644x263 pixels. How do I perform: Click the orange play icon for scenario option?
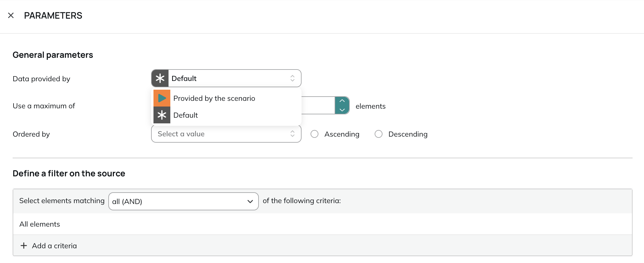(x=162, y=98)
